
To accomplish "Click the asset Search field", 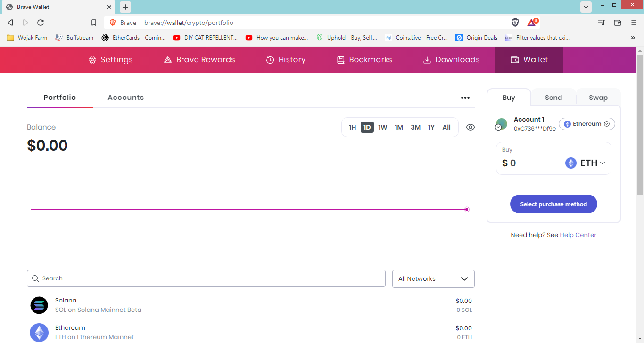I will [206, 278].
